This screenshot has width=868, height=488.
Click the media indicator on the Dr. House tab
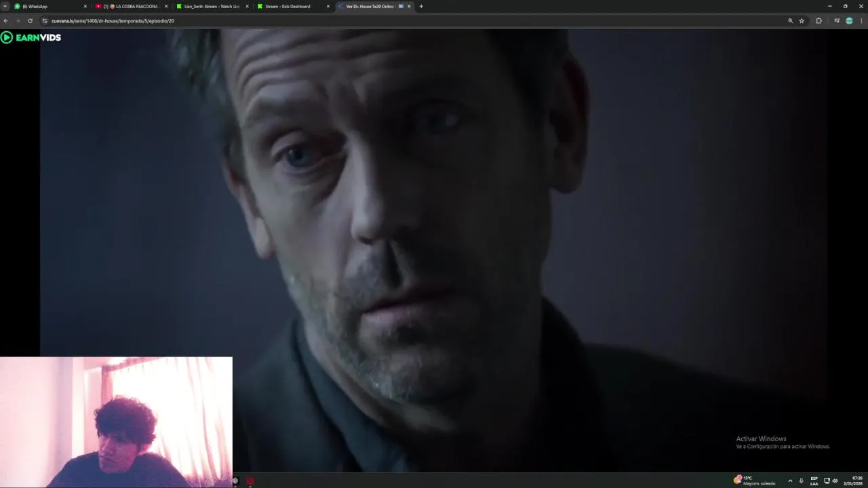click(x=401, y=6)
